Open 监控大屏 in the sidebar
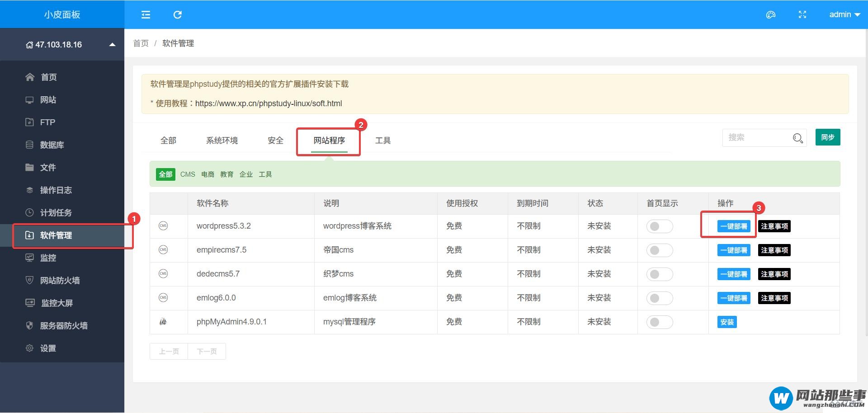Screen dimensions: 868x413 62,303
